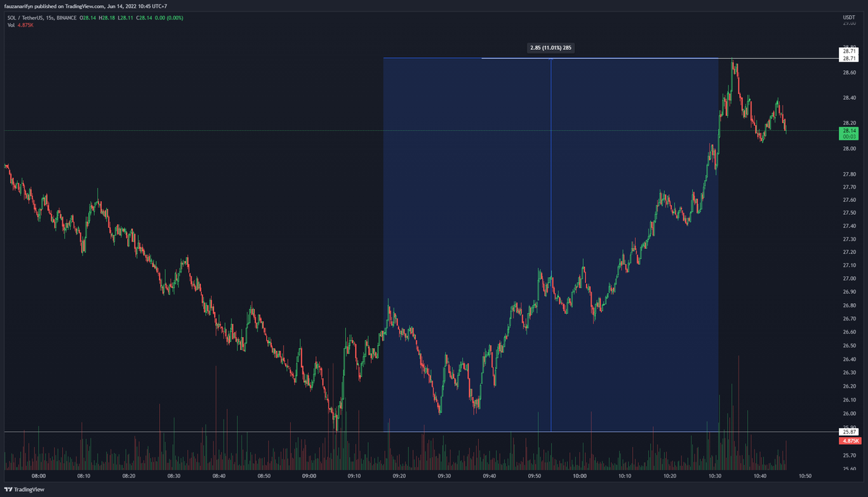Click the 09:10 time axis label
The image size is (868, 497).
coord(354,476)
